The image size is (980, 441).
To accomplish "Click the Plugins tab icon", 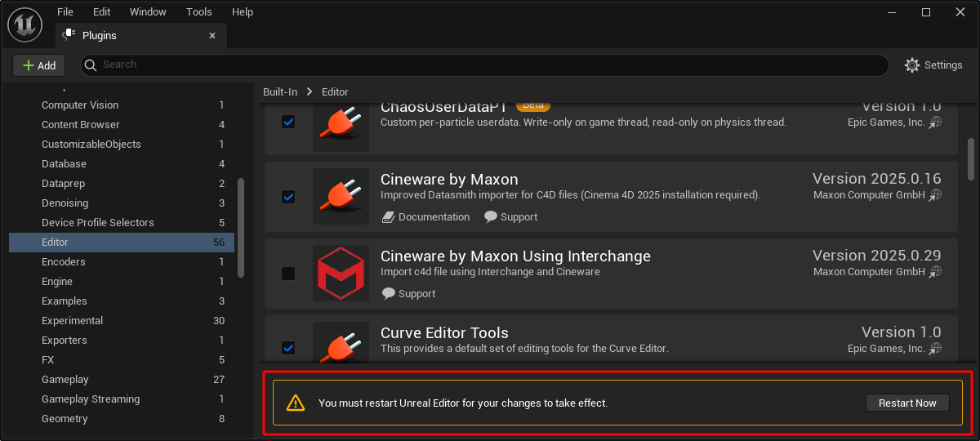I will pos(69,35).
